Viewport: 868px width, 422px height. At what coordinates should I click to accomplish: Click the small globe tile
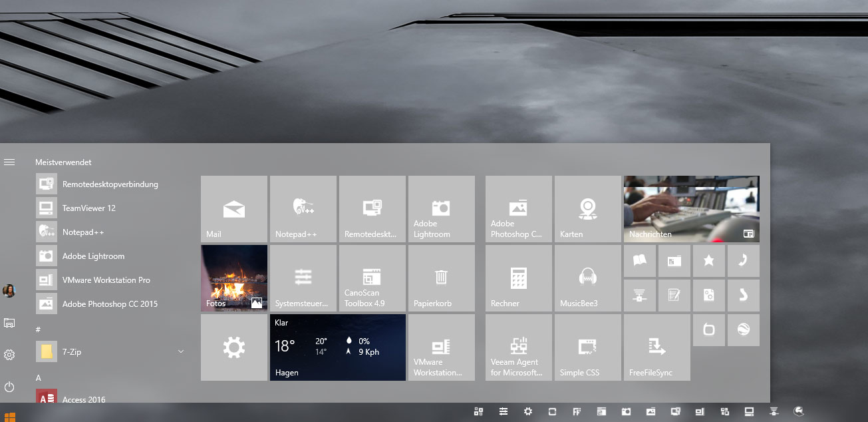pyautogui.click(x=744, y=330)
